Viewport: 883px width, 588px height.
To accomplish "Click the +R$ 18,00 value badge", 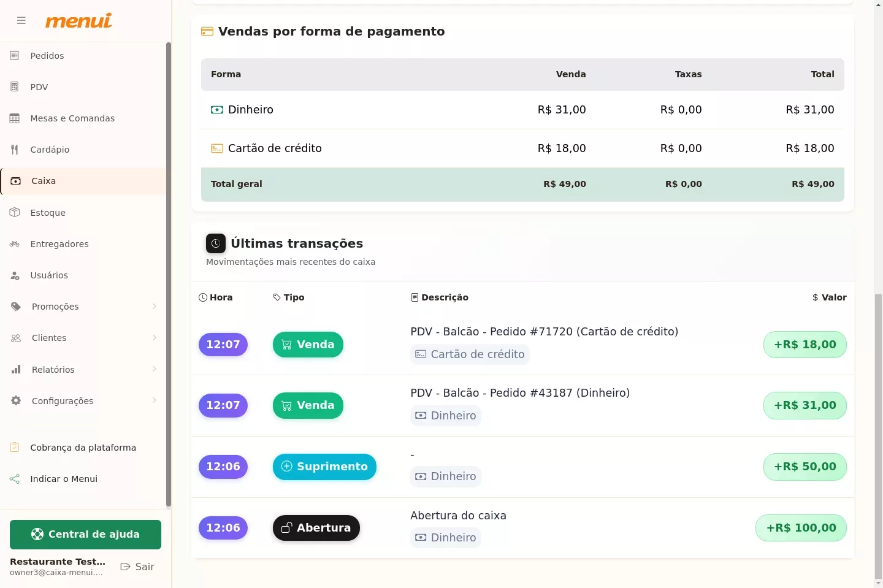I will 805,345.
